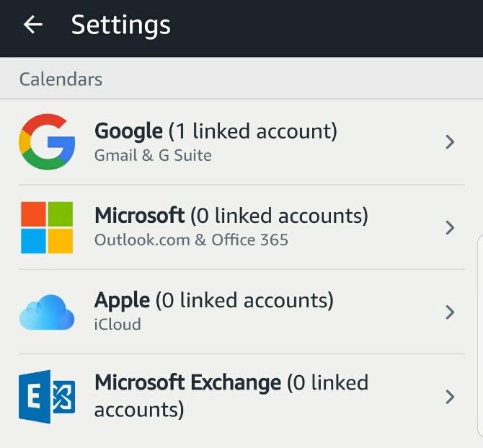483x448 pixels.
Task: Click the Google G logo icon
Action: click(x=47, y=142)
